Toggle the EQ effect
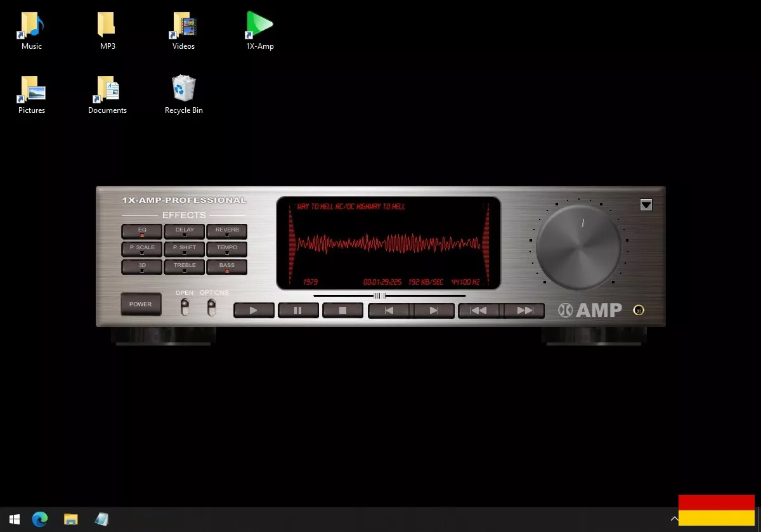 tap(142, 231)
